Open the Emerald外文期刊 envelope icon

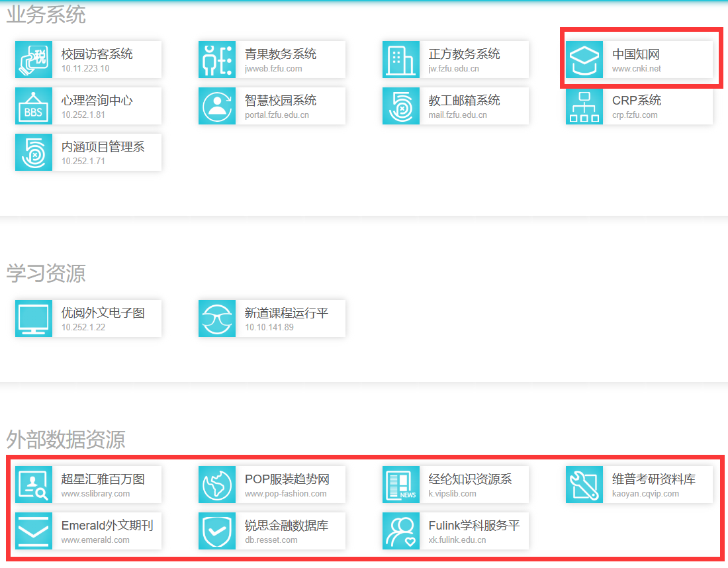point(34,531)
